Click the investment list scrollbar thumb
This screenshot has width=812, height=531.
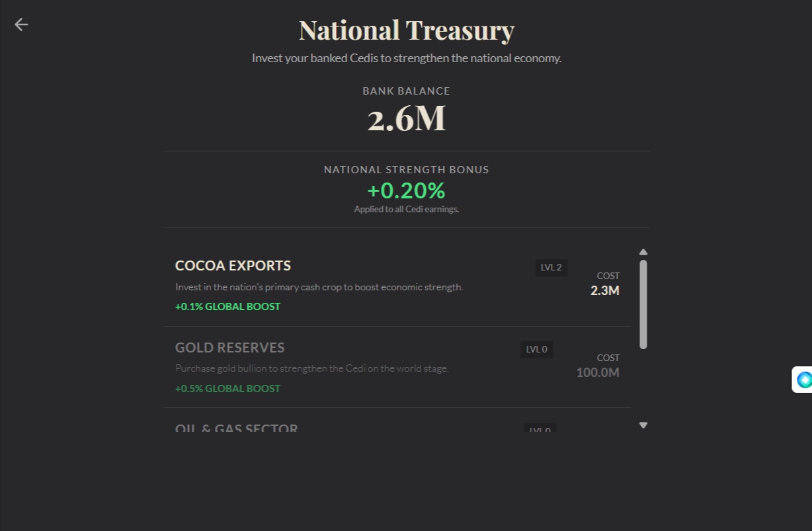coord(643,304)
